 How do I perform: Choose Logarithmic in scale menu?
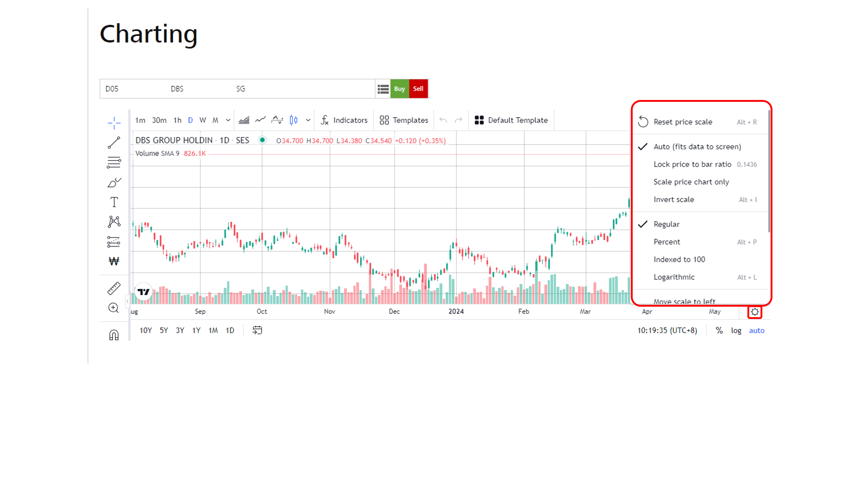point(674,277)
